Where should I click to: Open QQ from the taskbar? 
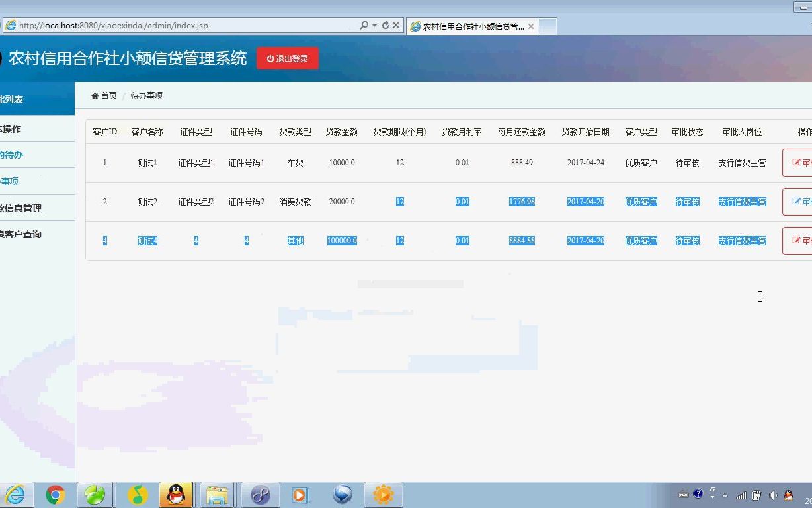(175, 494)
